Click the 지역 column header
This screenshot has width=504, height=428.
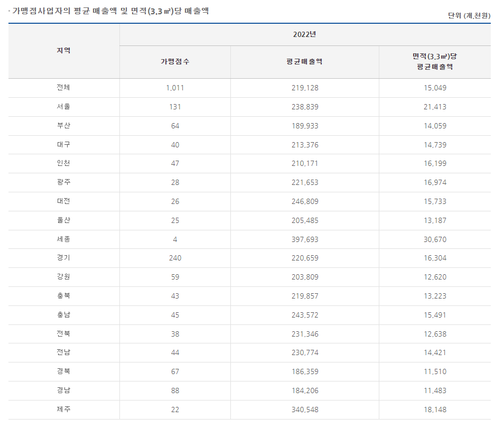pyautogui.click(x=63, y=51)
